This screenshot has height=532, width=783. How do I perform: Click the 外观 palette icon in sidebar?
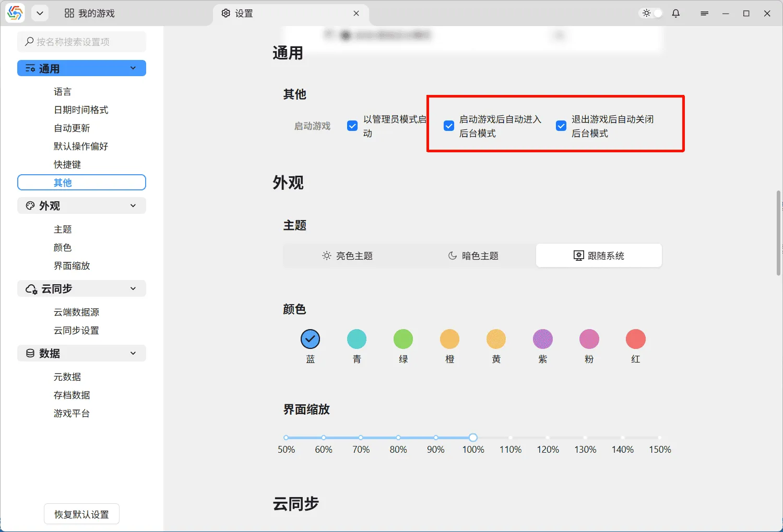[x=30, y=205]
